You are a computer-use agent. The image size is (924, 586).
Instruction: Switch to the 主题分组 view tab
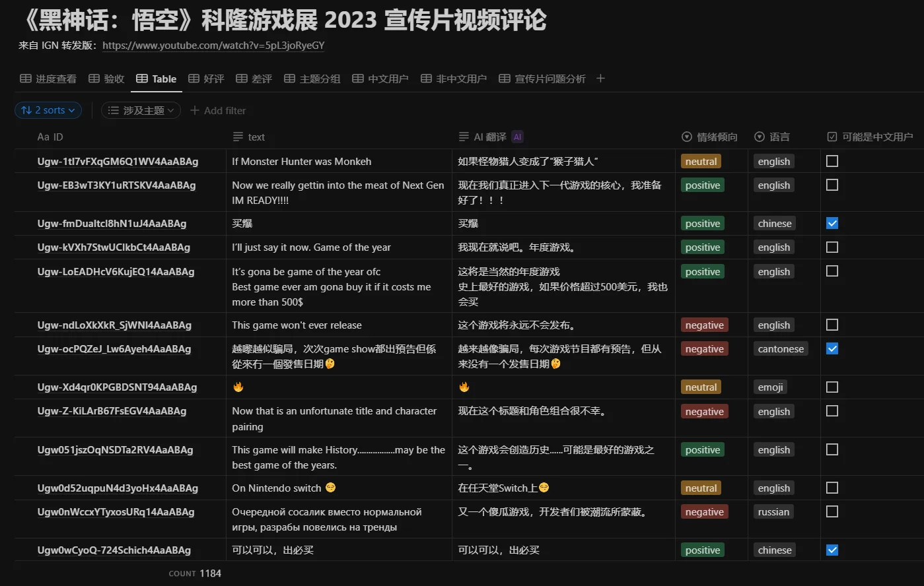tap(312, 79)
